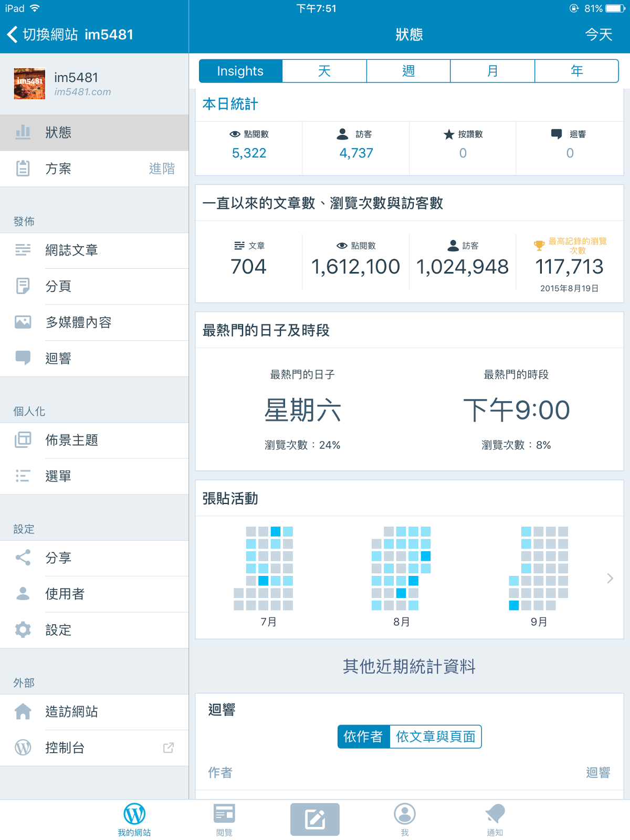Viewport: 630px width, 840px height.
Task: Switch to the 年 stats tab
Action: point(576,71)
